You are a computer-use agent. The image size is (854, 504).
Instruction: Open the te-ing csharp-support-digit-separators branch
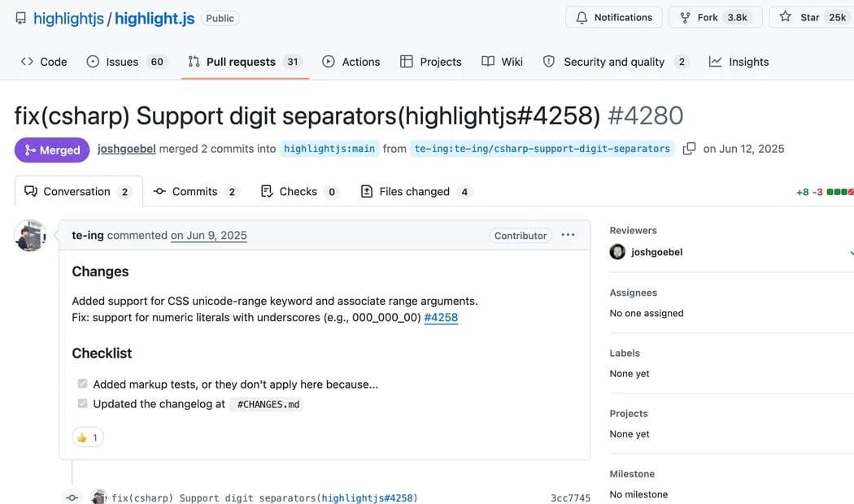point(542,149)
